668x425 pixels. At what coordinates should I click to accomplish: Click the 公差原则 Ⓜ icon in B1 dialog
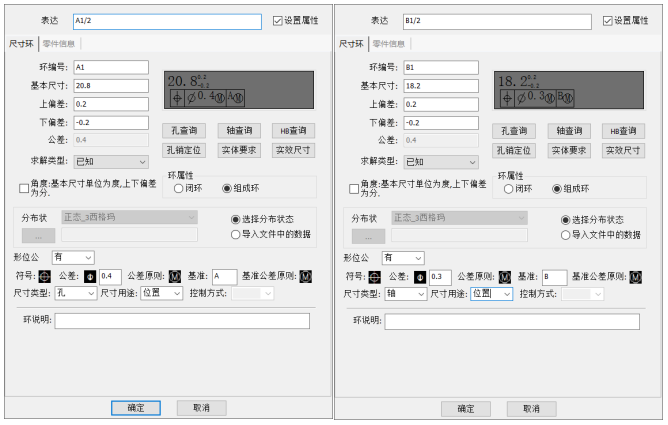coord(504,276)
